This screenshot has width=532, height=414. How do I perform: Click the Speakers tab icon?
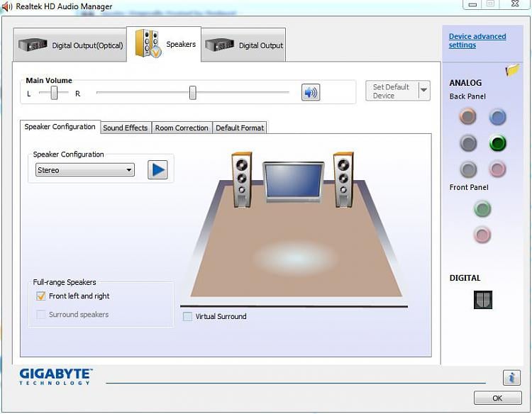(x=148, y=43)
